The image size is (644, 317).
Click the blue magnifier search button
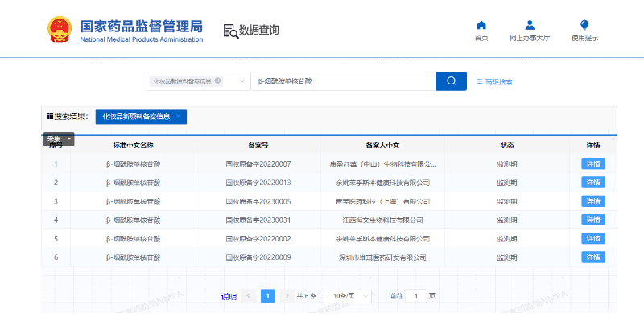coord(451,81)
